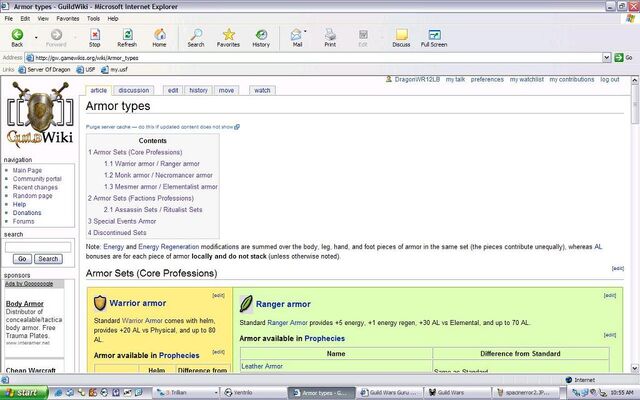640x400 pixels.
Task: Click the page scrollbar up arrow
Action: click(x=635, y=80)
